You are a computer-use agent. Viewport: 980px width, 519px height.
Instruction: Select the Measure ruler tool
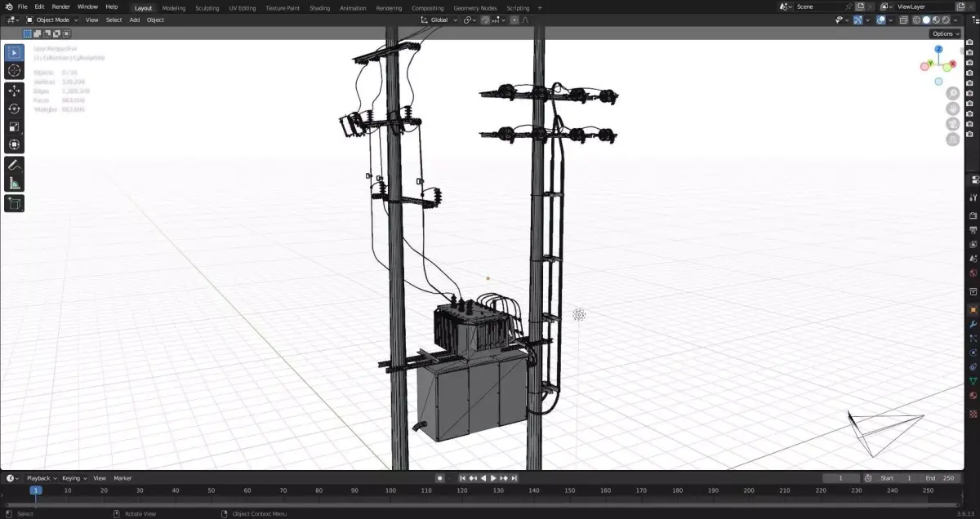(x=14, y=183)
